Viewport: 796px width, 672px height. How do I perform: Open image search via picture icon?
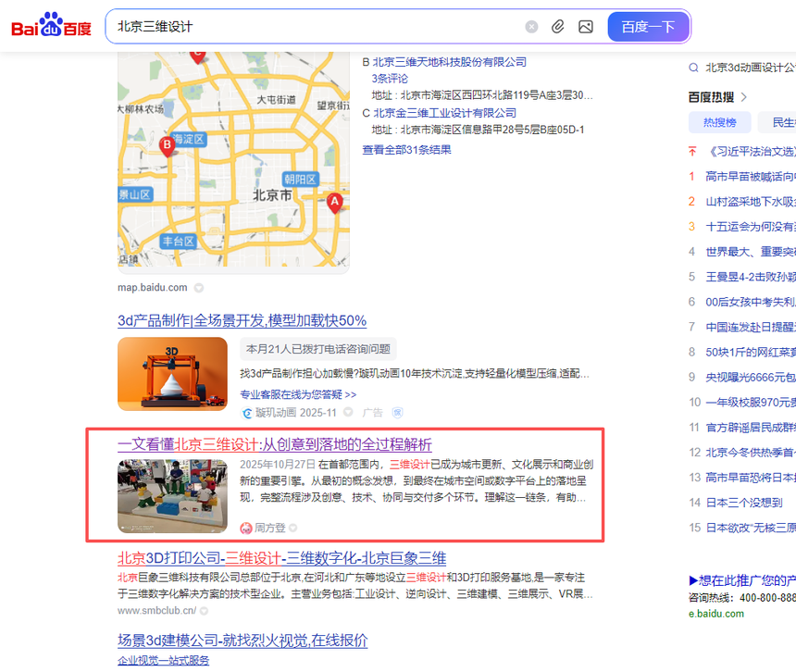pos(586,27)
